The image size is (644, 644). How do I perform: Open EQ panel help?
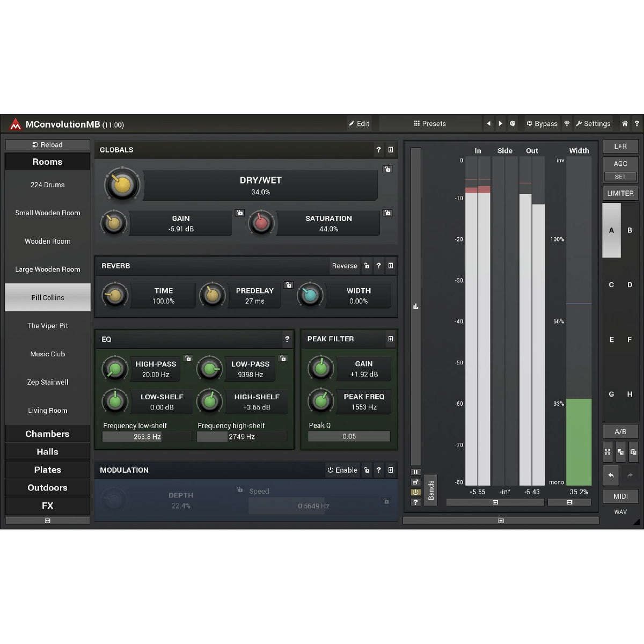coord(287,339)
